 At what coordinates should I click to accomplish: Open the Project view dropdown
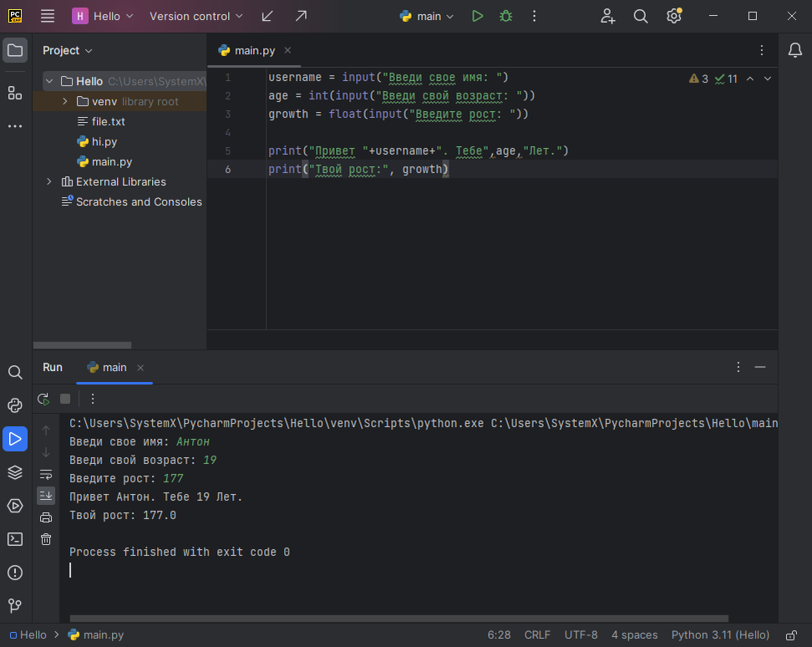(68, 50)
